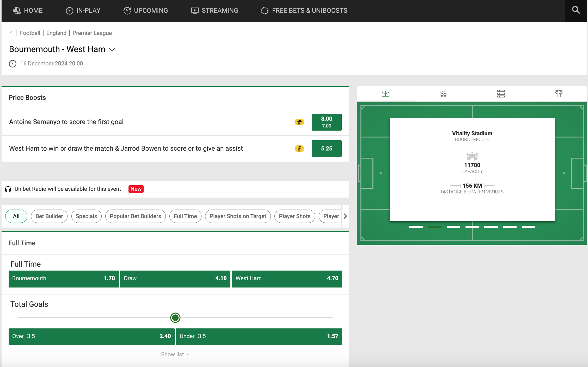
Task: Select the All filter chip
Action: [16, 216]
